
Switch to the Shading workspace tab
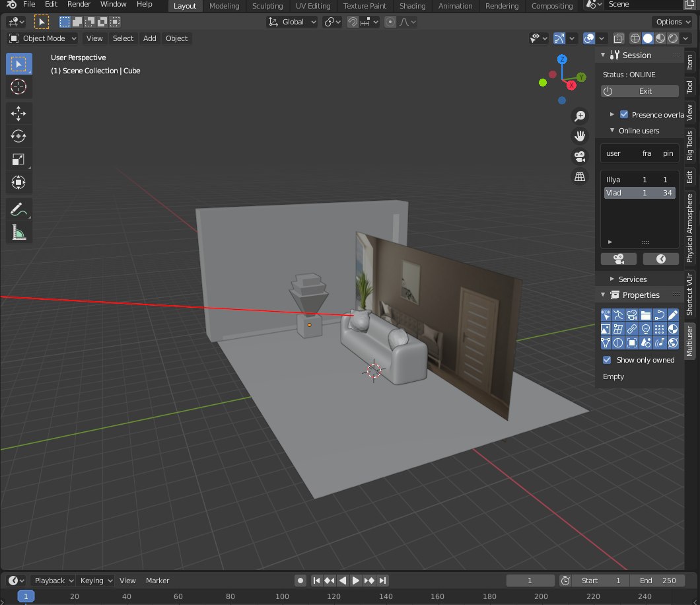412,6
